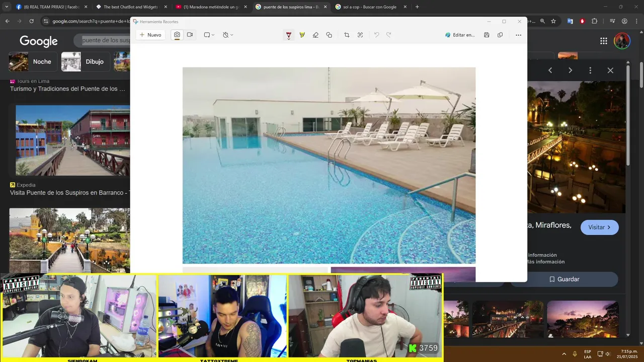
Task: Show hidden system tray icons
Action: click(563, 353)
